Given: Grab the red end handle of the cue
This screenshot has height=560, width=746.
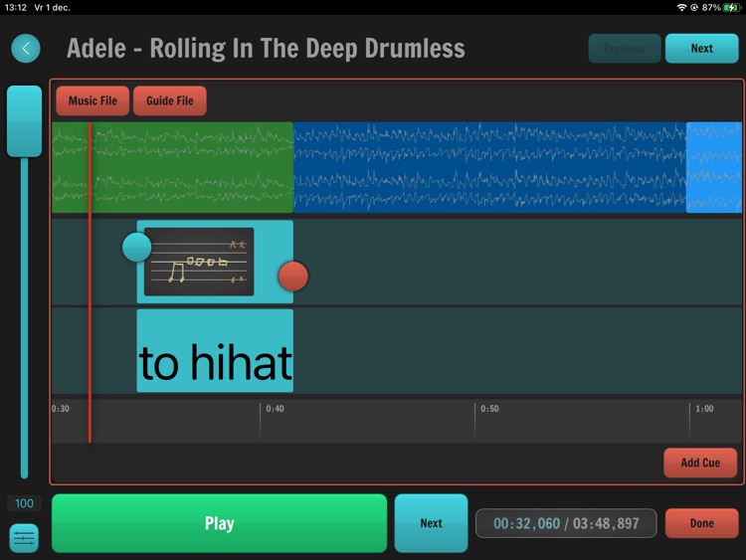Looking at the screenshot, I should [293, 276].
